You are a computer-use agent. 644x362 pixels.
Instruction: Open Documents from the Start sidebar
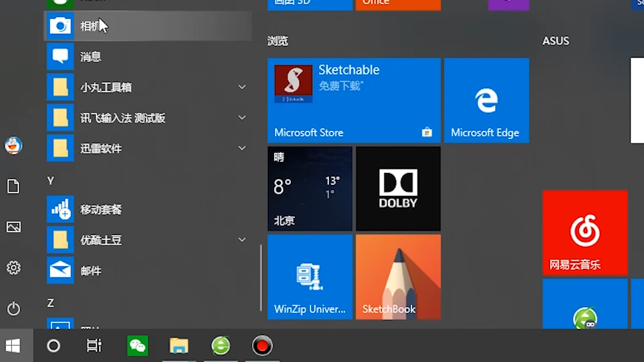13,186
